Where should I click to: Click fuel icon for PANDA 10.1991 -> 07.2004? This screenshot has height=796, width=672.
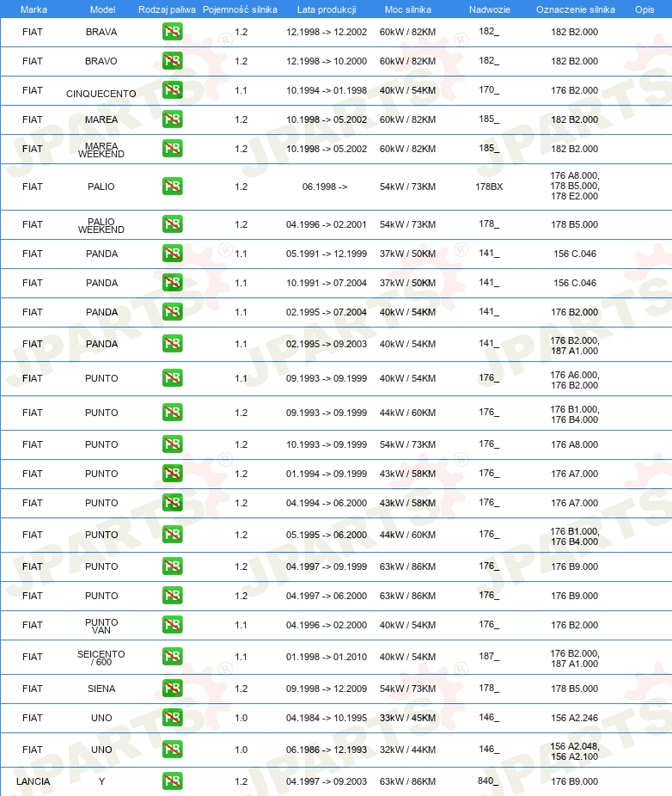173,283
